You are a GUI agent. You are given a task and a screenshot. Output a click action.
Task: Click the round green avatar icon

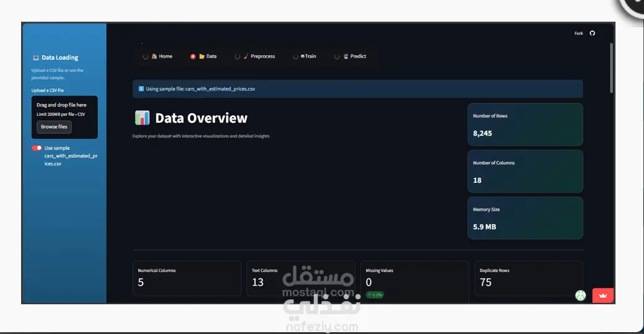[580, 295]
